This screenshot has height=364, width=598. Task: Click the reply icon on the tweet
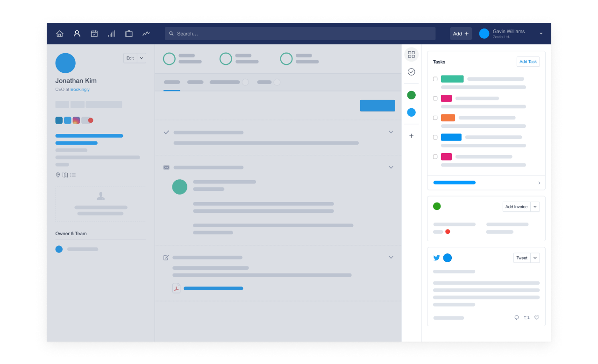click(x=517, y=318)
